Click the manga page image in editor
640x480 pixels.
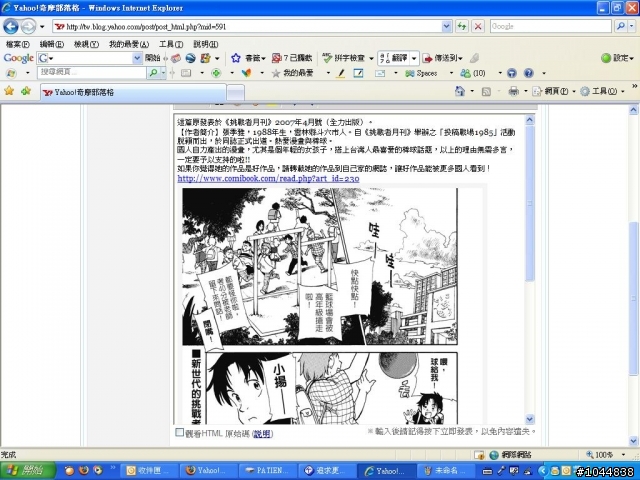coord(320,305)
